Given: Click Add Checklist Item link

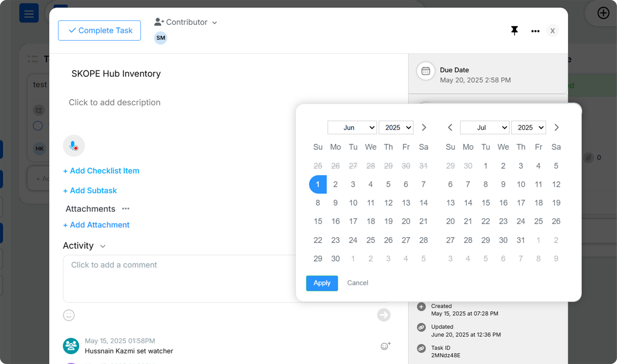Looking at the screenshot, I should 101,171.
